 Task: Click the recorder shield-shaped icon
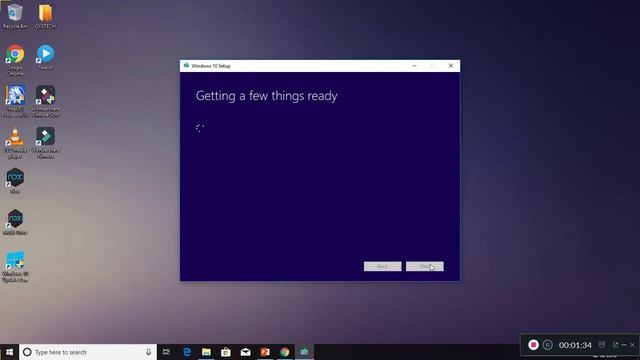click(602, 345)
